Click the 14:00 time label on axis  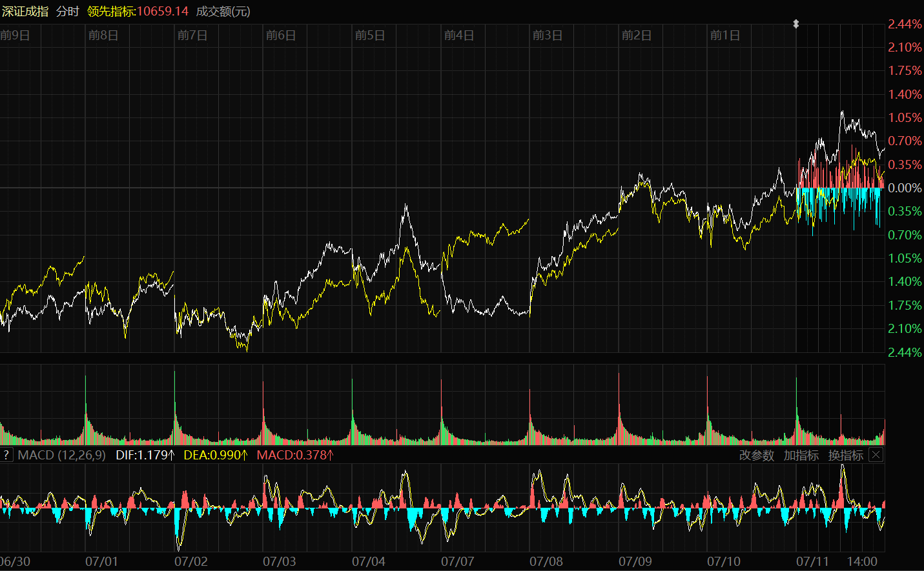[x=862, y=561]
